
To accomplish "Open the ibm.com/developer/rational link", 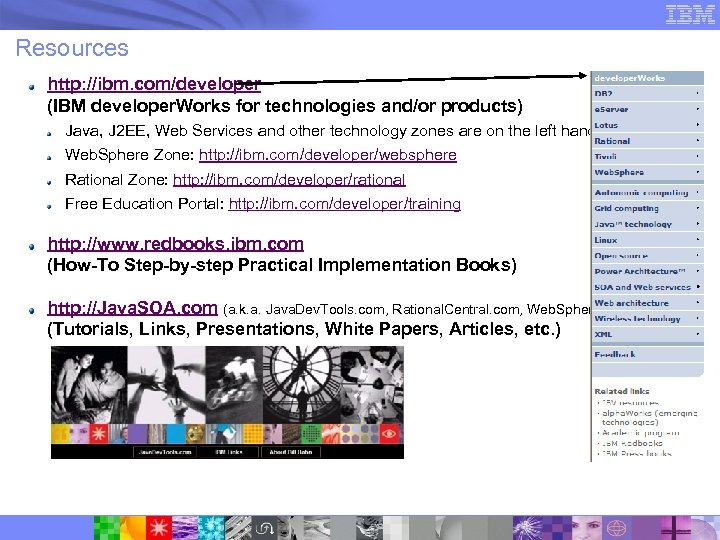I will (289, 180).
